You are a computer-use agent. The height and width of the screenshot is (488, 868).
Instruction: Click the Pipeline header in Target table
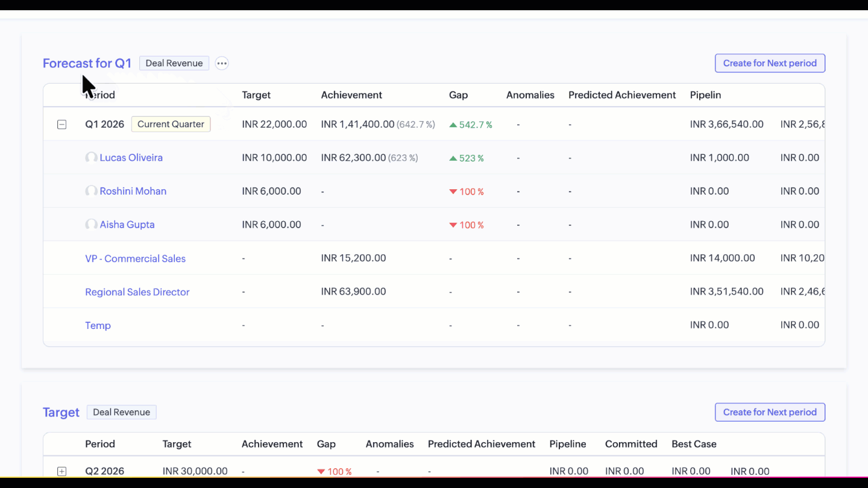tap(568, 444)
